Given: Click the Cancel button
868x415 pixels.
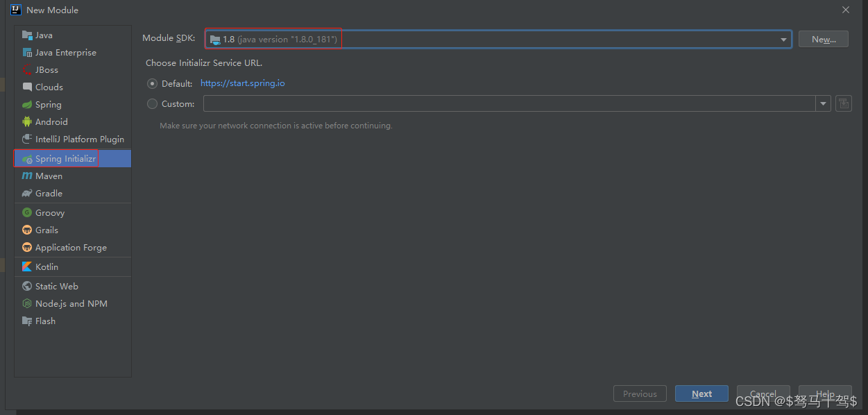Looking at the screenshot, I should click(x=763, y=393).
